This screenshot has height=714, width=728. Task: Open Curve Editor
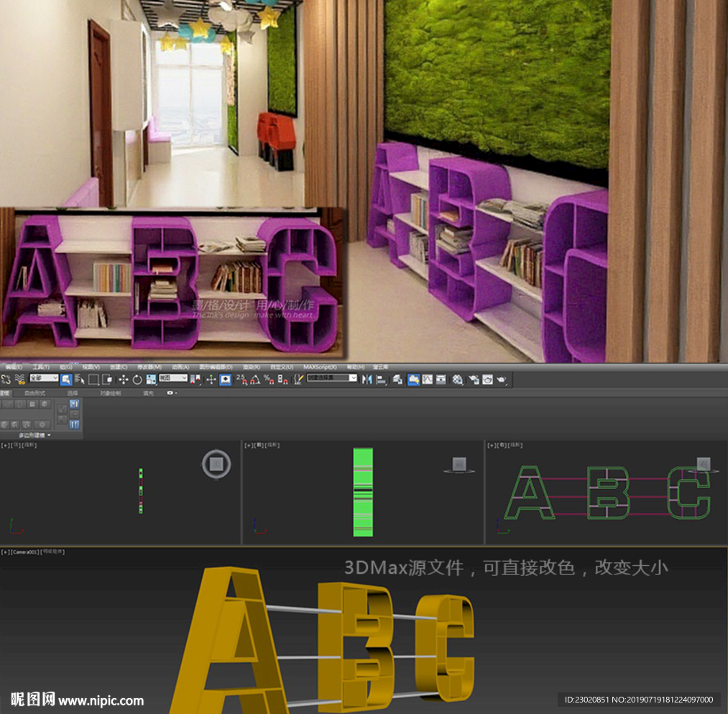(x=427, y=380)
